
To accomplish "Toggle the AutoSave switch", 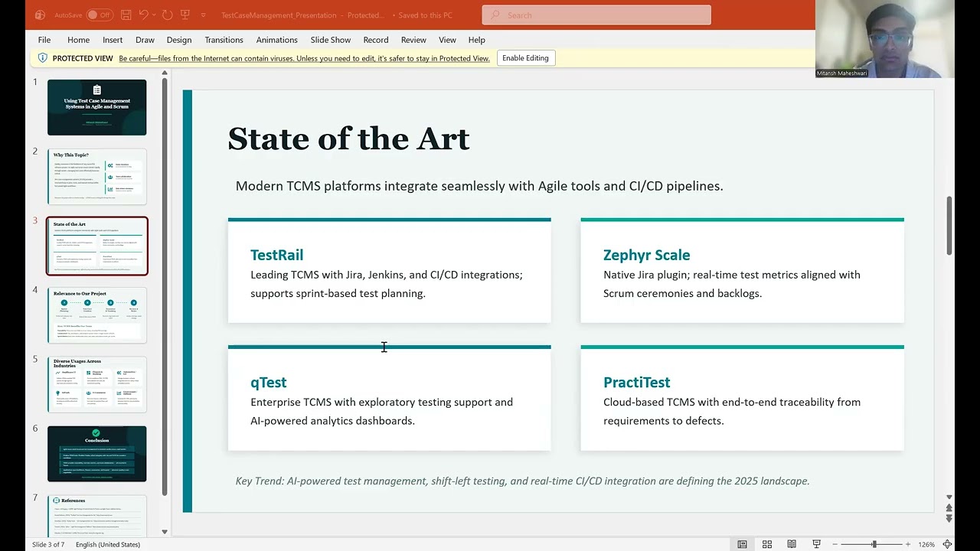I will pyautogui.click(x=100, y=15).
